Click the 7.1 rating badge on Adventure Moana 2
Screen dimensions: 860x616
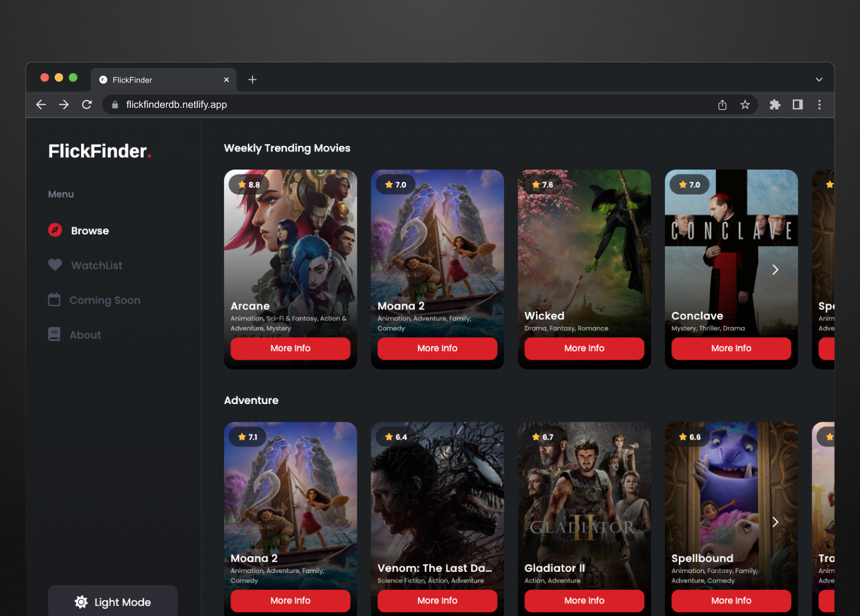coord(248,437)
